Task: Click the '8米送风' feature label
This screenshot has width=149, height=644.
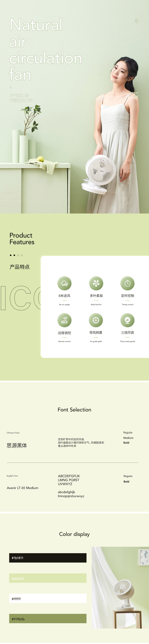Action: pos(64,296)
